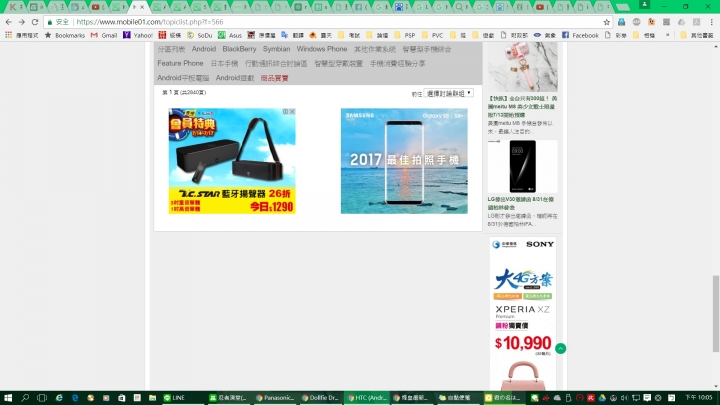This screenshot has height=405, width=720.
Task: Open taskbar search magnifier
Action: click(x=25, y=398)
